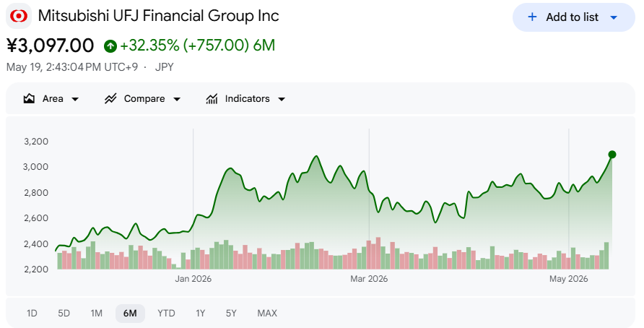644x328 pixels.
Task: Click the Compare lines icon
Action: pyautogui.click(x=110, y=99)
